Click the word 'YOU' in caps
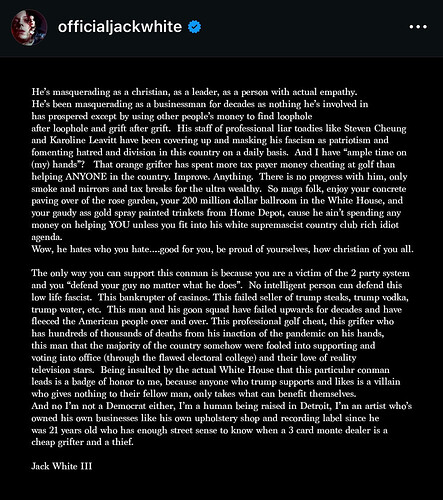 coord(119,225)
